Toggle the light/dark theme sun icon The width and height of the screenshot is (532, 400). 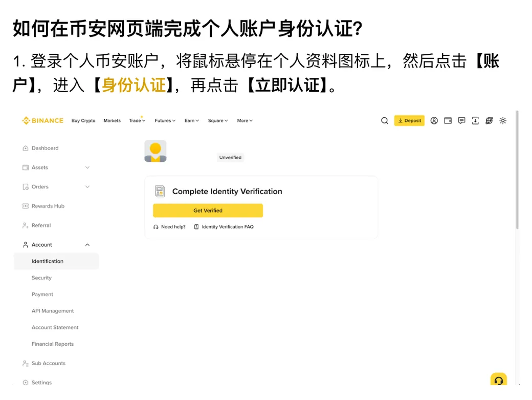[x=503, y=120]
